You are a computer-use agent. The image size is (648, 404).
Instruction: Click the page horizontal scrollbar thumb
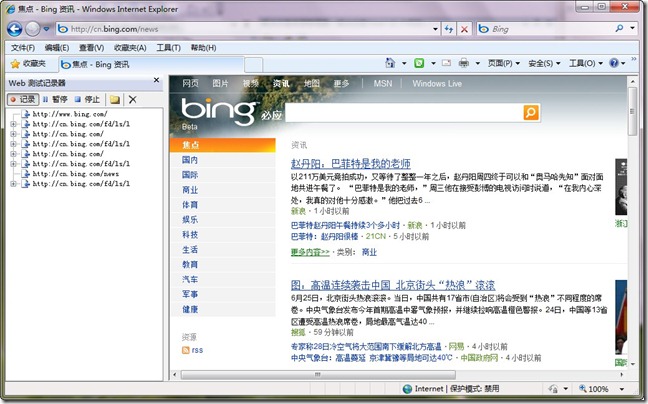click(318, 375)
